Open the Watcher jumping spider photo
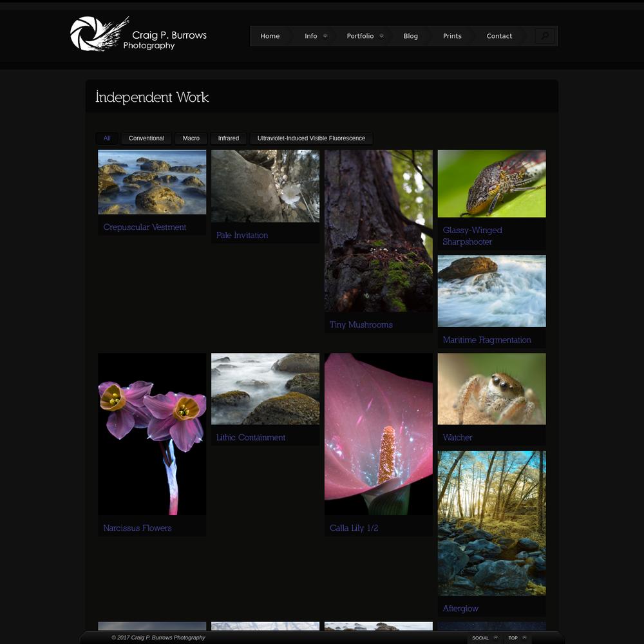The width and height of the screenshot is (644, 644). 491,389
